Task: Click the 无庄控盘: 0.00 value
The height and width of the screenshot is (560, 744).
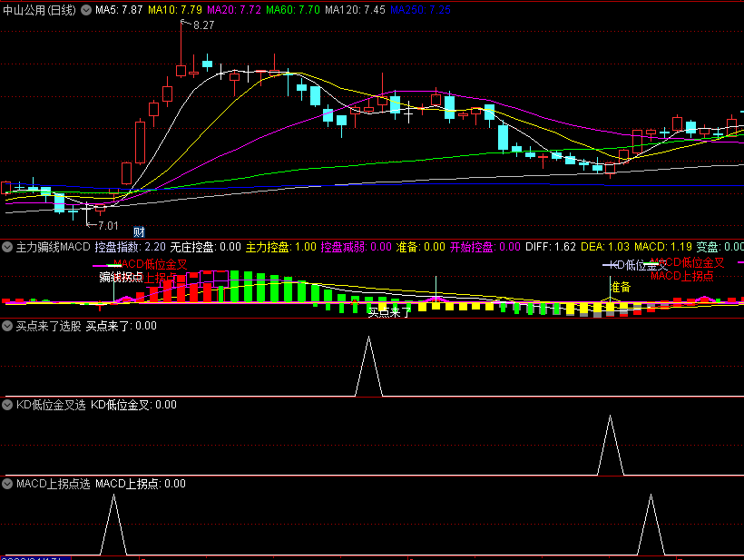Action: tap(205, 247)
